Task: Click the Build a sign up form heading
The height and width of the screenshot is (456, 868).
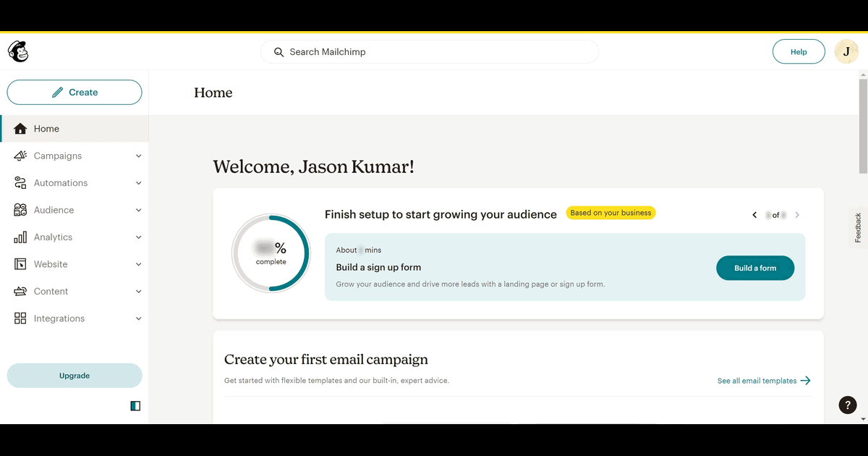Action: (x=378, y=267)
